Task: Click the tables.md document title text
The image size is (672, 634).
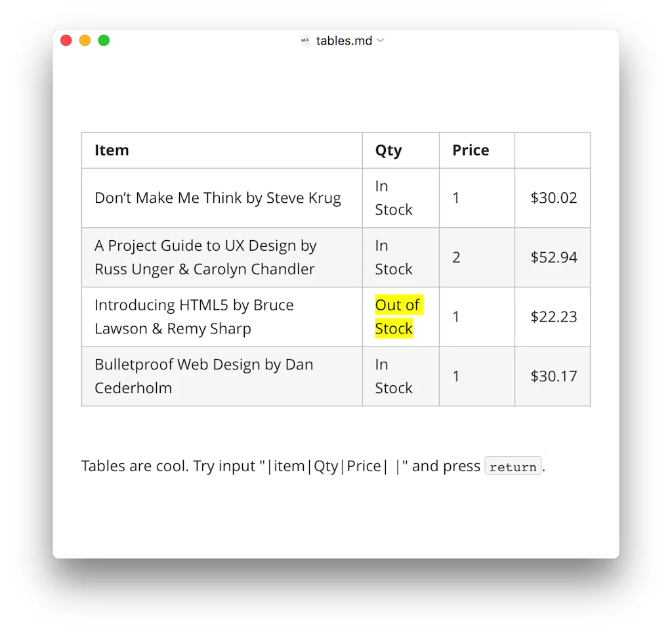Action: pyautogui.click(x=344, y=41)
